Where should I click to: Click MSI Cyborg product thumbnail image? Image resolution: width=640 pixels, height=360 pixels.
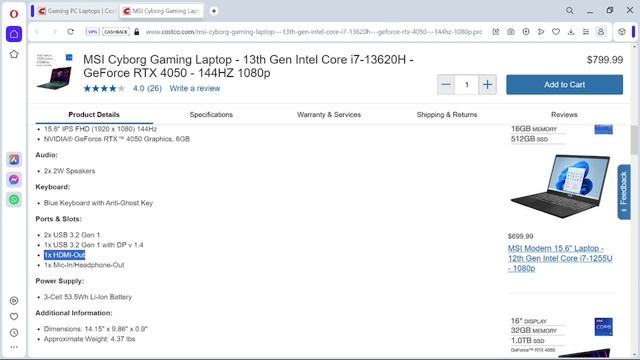55,71
